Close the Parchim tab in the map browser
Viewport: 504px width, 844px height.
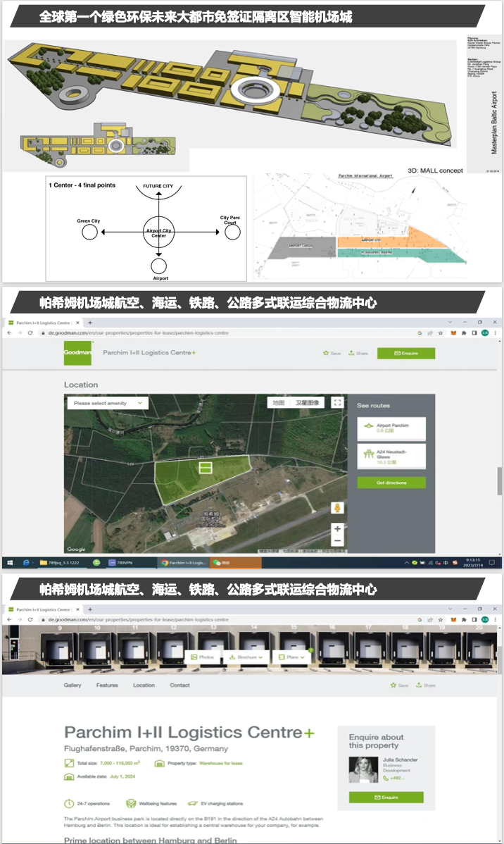[x=77, y=323]
